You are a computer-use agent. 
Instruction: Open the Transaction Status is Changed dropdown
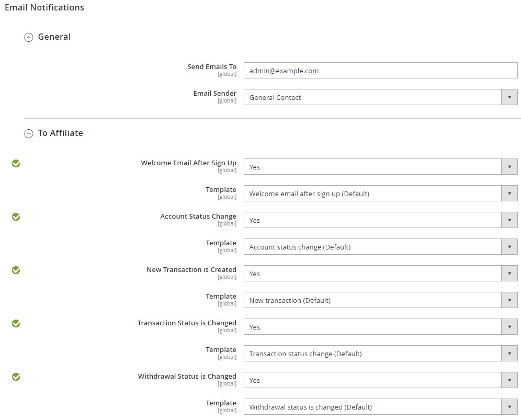(380, 327)
